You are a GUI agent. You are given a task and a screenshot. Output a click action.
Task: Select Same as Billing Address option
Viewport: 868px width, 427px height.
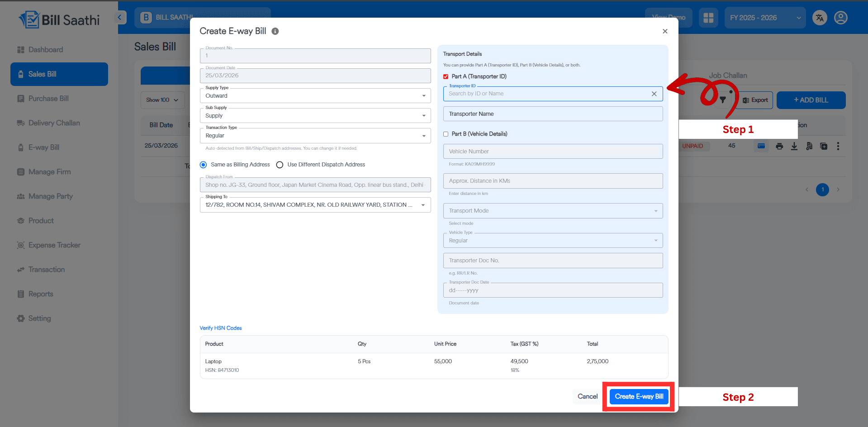pos(204,165)
